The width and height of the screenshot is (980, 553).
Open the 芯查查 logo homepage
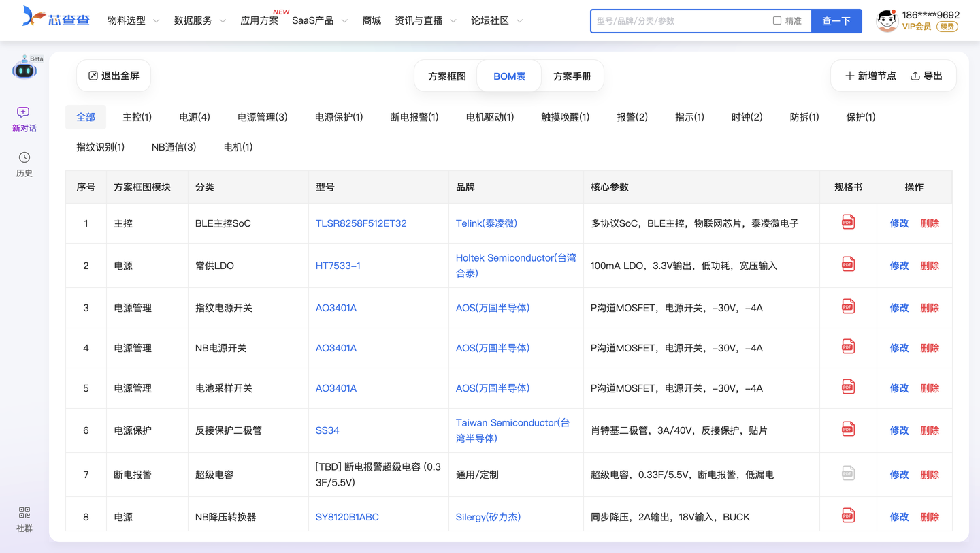click(56, 17)
